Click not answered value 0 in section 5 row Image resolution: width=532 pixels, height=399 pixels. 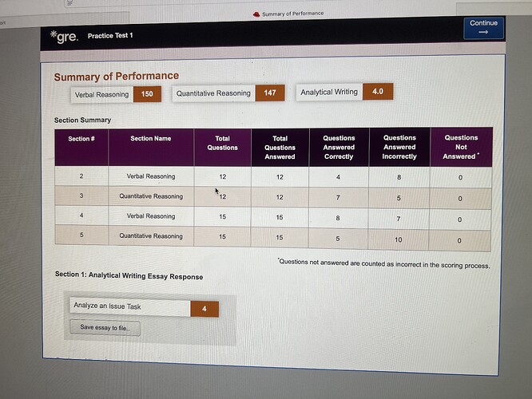point(459,241)
